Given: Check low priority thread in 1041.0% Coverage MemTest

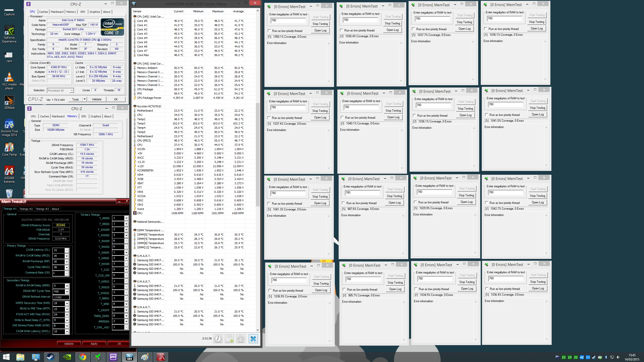Looking at the screenshot, I should pyautogui.click(x=487, y=115).
